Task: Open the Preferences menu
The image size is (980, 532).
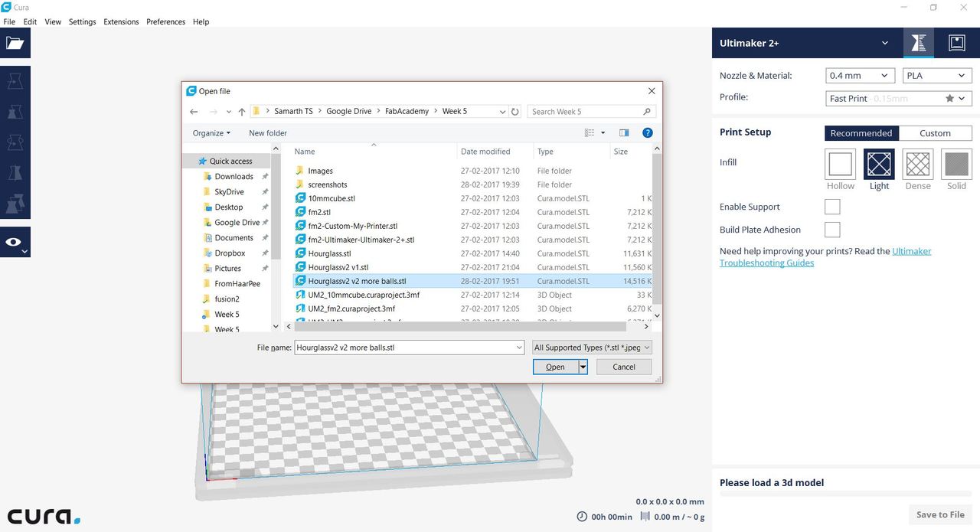Action: (165, 21)
